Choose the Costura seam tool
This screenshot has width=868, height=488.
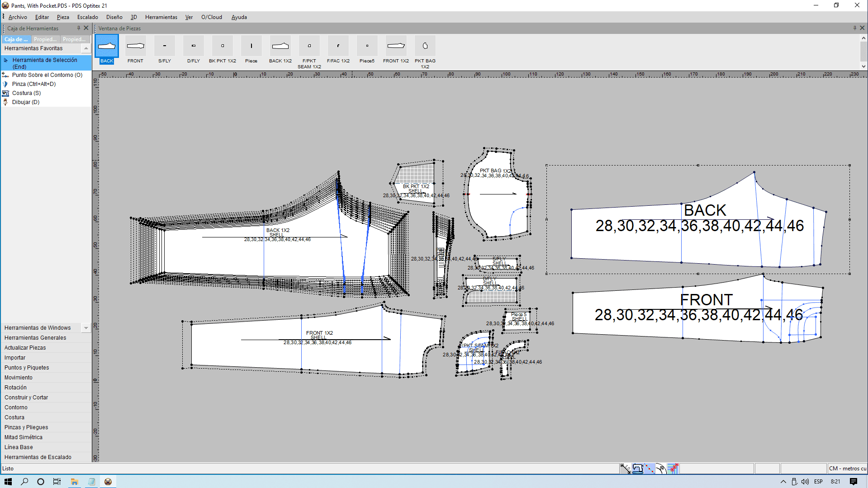pos(26,93)
